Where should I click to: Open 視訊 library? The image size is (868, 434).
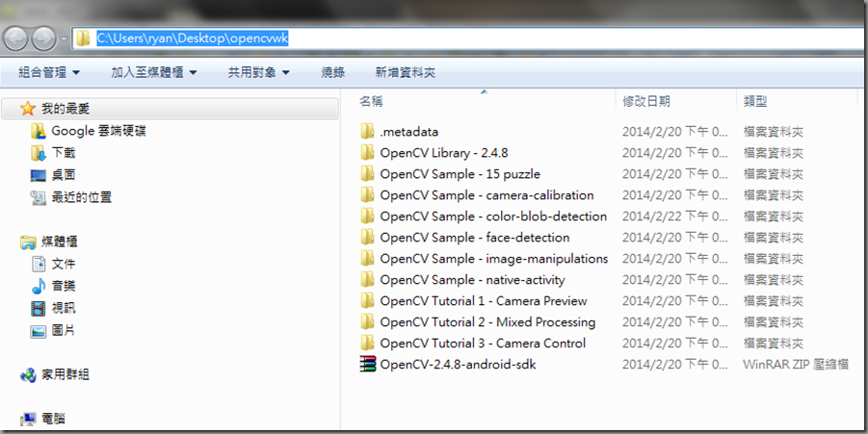64,309
